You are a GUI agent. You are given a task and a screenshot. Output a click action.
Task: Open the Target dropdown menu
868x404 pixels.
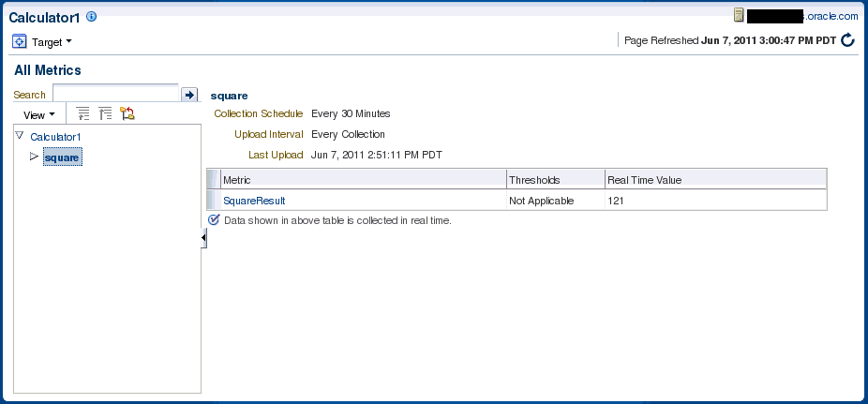[52, 42]
